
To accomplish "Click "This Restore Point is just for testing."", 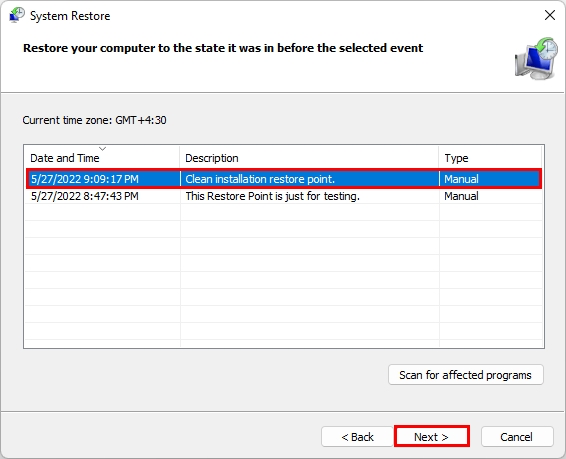I will 273,196.
